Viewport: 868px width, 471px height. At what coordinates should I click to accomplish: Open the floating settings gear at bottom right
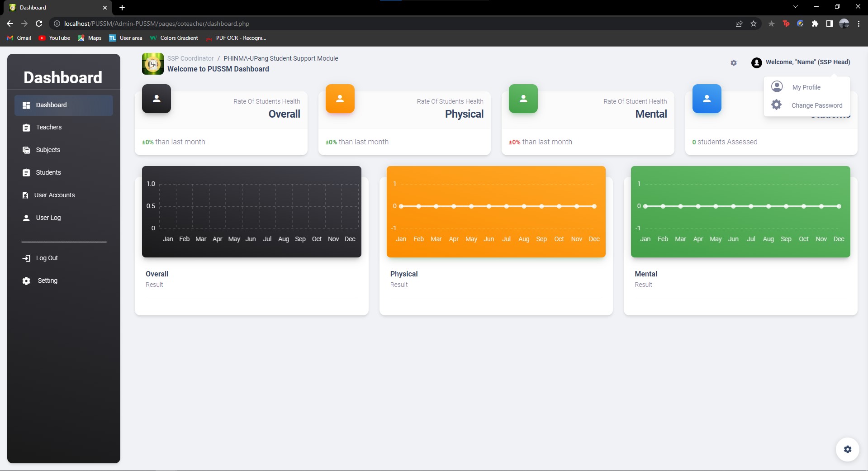pos(847,449)
